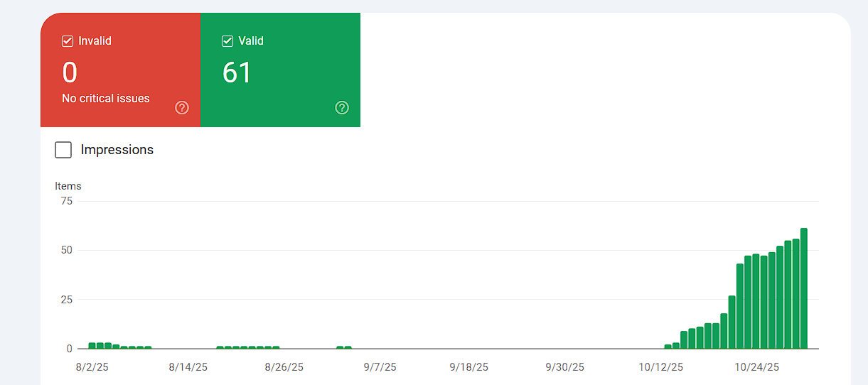Click the invalid count number 0
The height and width of the screenshot is (385, 868).
click(x=70, y=73)
